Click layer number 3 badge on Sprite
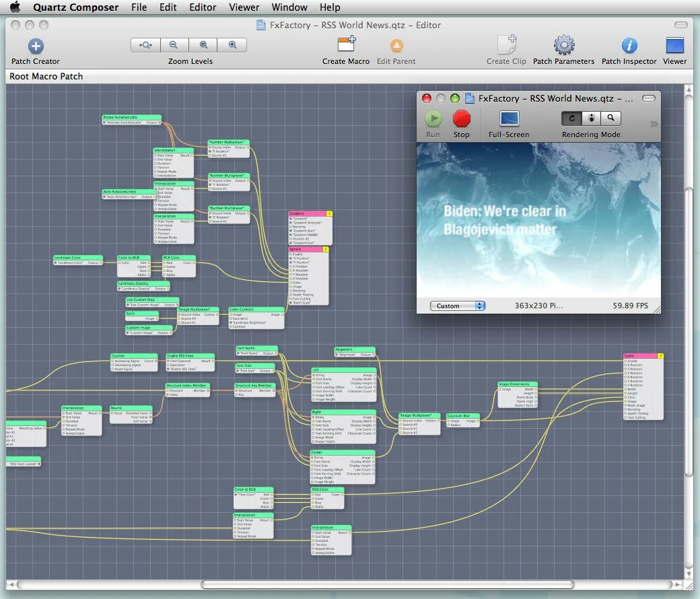Viewport: 700px width, 599px height. click(661, 356)
